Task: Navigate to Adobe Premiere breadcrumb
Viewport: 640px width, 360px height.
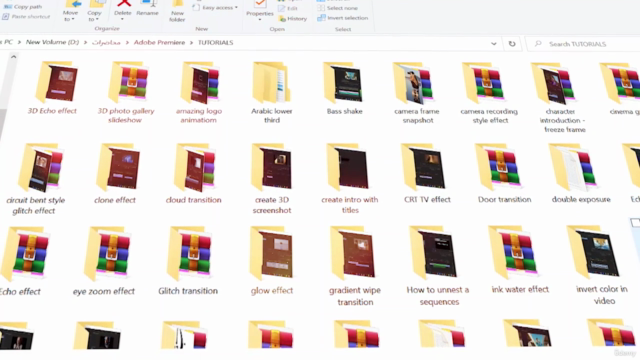Action: pos(159,42)
